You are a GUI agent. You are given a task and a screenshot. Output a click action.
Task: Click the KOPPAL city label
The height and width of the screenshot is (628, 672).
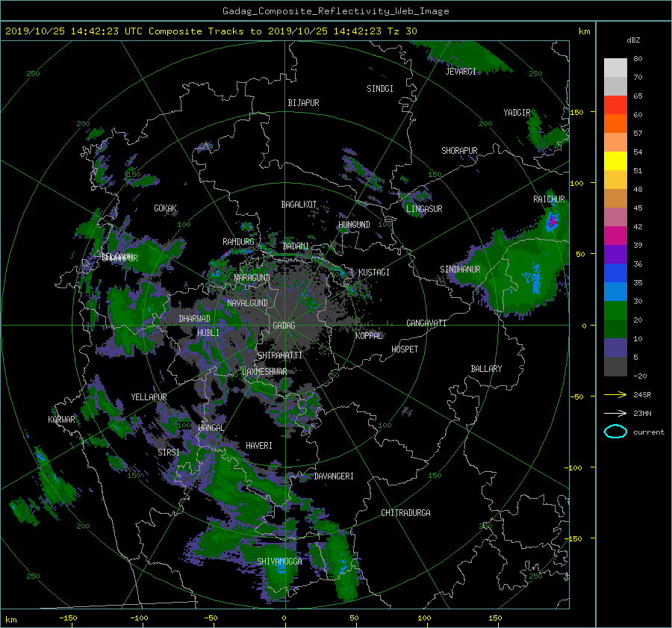coord(369,336)
